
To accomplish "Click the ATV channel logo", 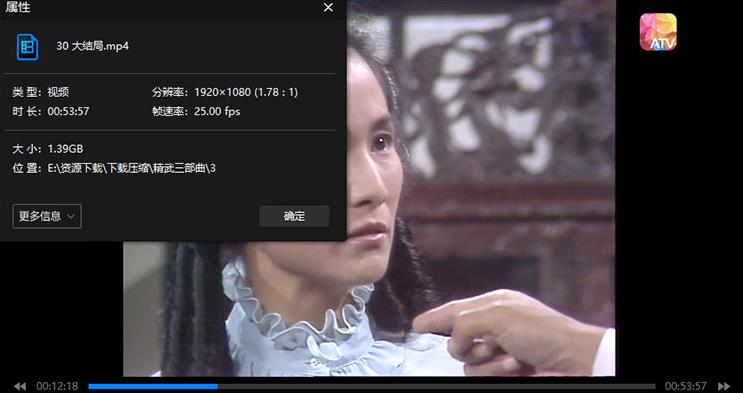I will 658,32.
